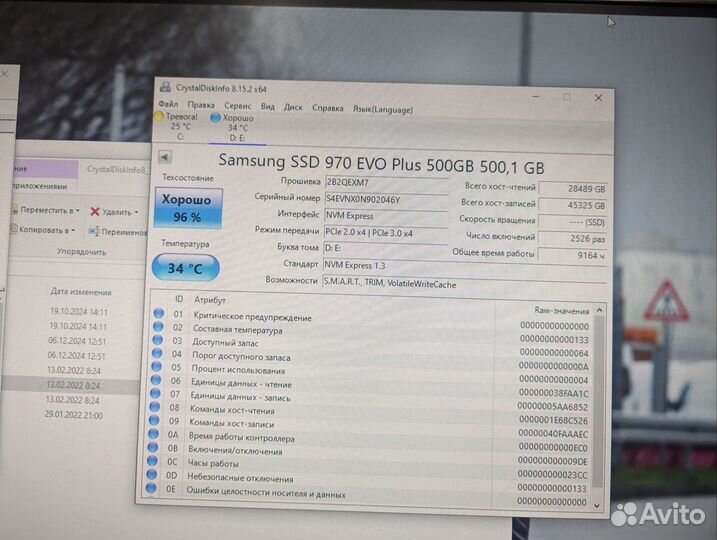Open Копировать в dropdown in Explorer window
The height and width of the screenshot is (540, 717).
tap(43, 230)
